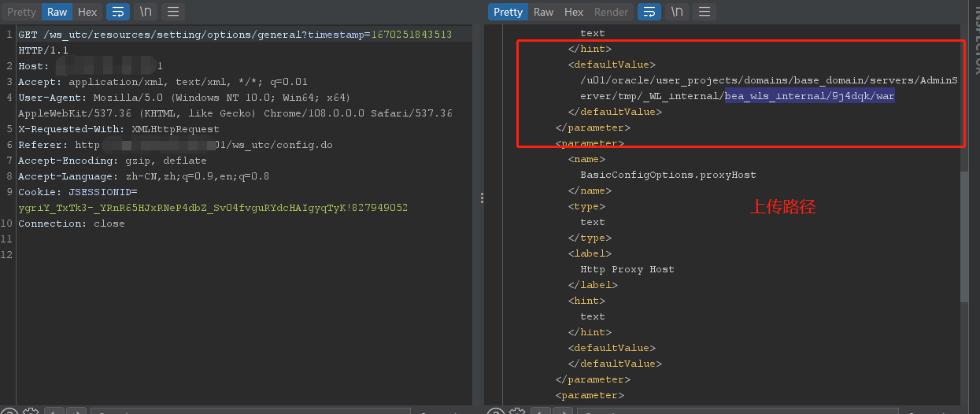This screenshot has height=414, width=980.
Task: Switch response view to Raw tab
Action: pos(543,12)
